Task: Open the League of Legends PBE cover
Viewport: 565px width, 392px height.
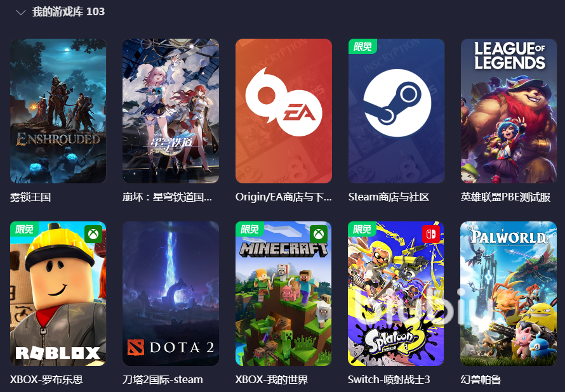Action: click(508, 111)
